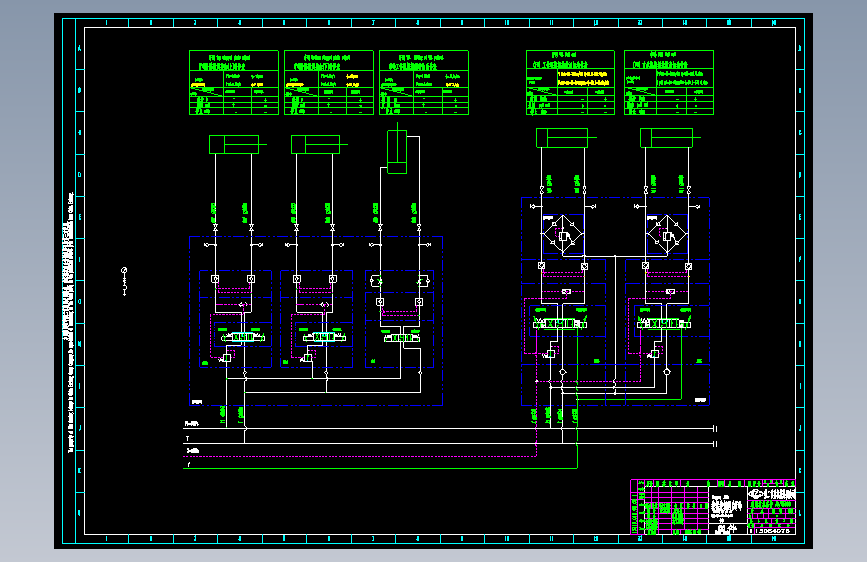This screenshot has height=562, width=867.
Task: Select the second green parameter table from left
Action: tap(329, 82)
